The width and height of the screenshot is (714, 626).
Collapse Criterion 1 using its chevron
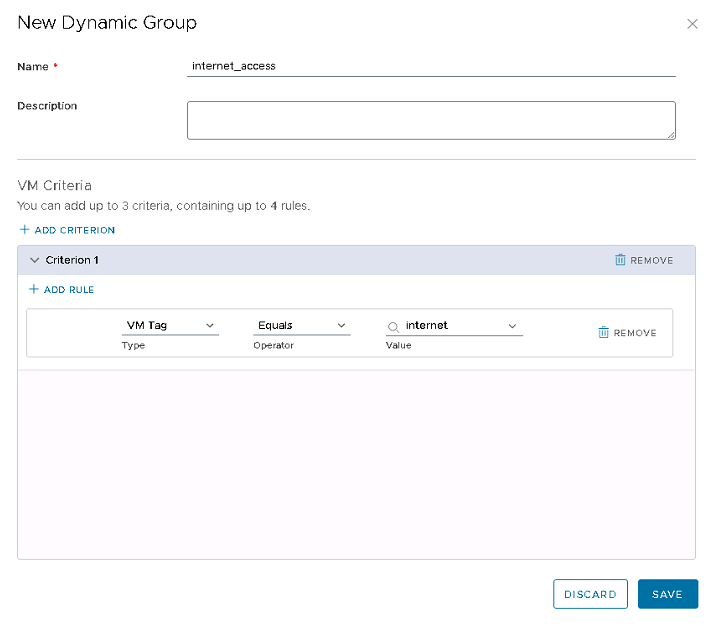tap(34, 260)
